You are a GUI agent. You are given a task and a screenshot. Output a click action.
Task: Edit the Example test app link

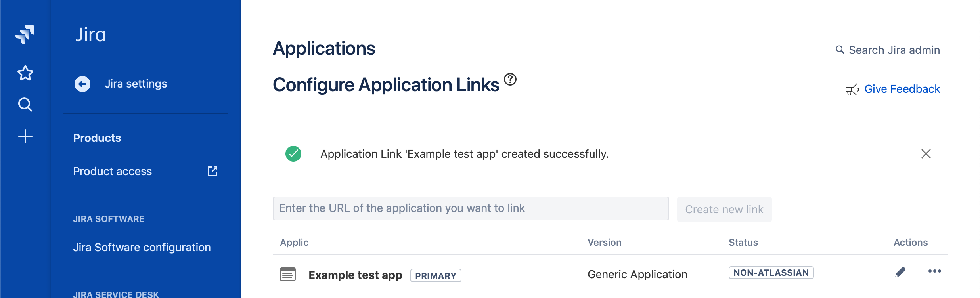901,271
